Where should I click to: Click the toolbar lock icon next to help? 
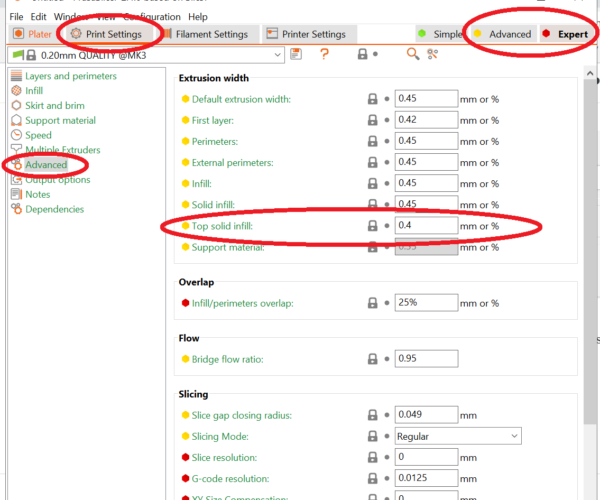coord(362,54)
